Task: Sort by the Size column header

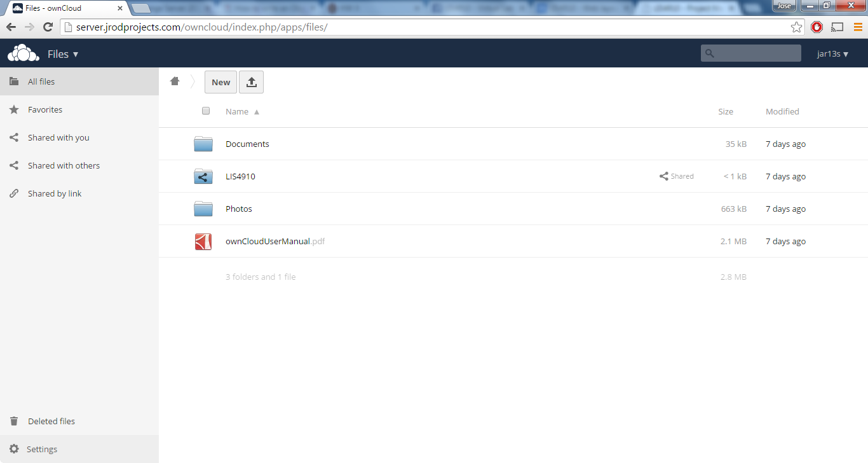Action: [x=726, y=111]
